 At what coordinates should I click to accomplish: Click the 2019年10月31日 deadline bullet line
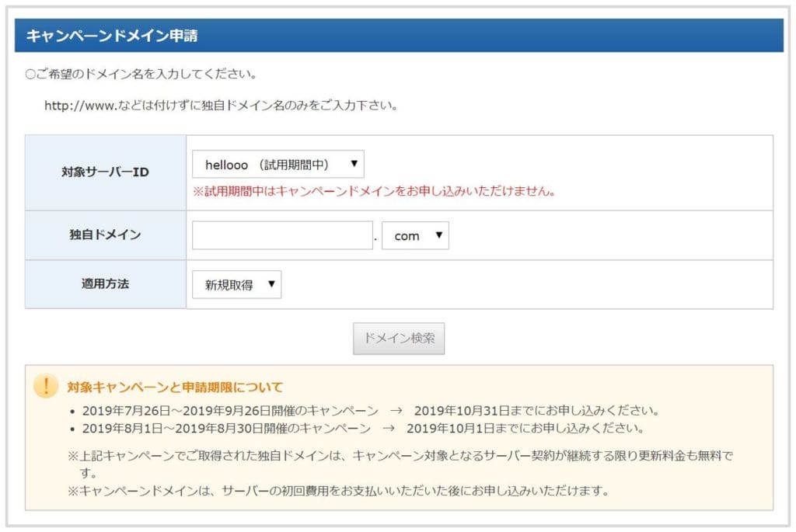pyautogui.click(x=365, y=410)
